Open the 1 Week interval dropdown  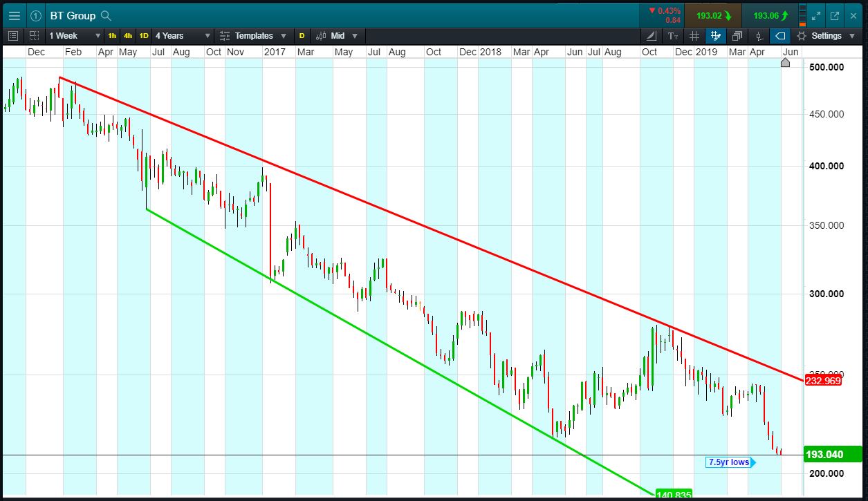(74, 35)
